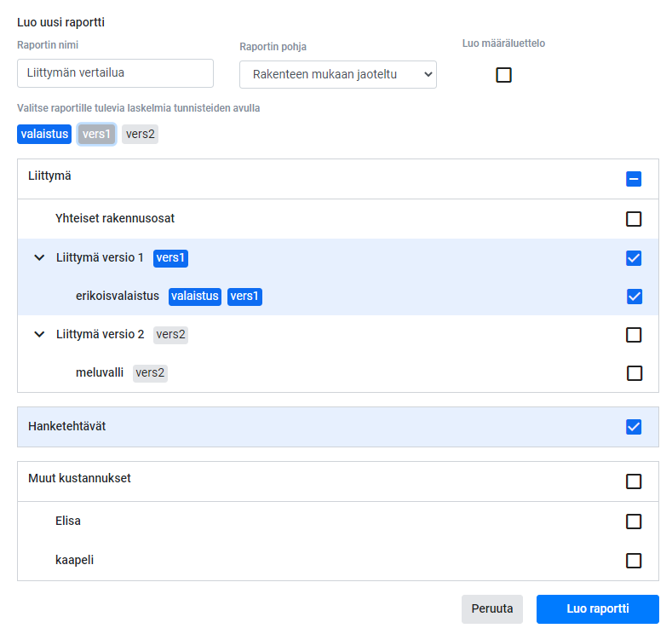Select the meluvalli row label
This screenshot has width=672, height=634.
point(100,372)
